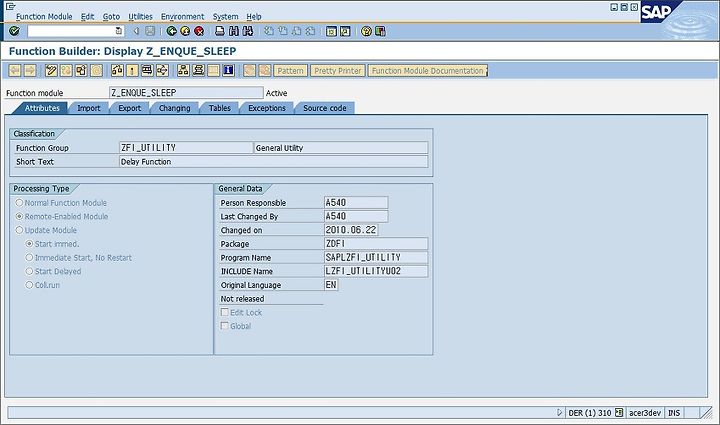Click the Display Object List hierarchy icon
This screenshot has width=720, height=425.
183,71
